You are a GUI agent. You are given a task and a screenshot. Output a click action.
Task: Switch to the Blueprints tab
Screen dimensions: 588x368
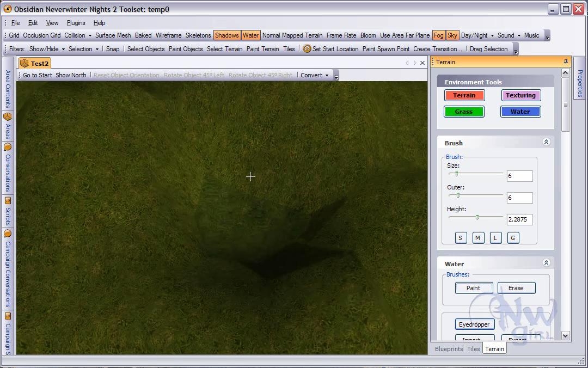click(449, 349)
